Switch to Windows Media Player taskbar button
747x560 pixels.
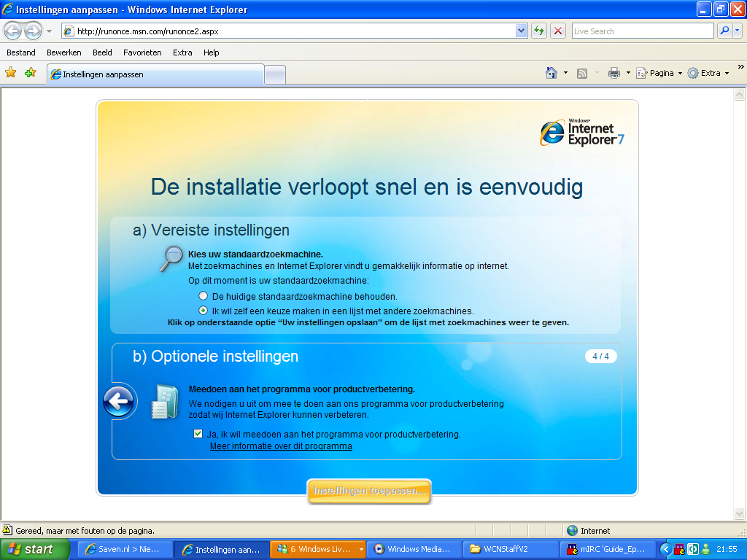414,549
